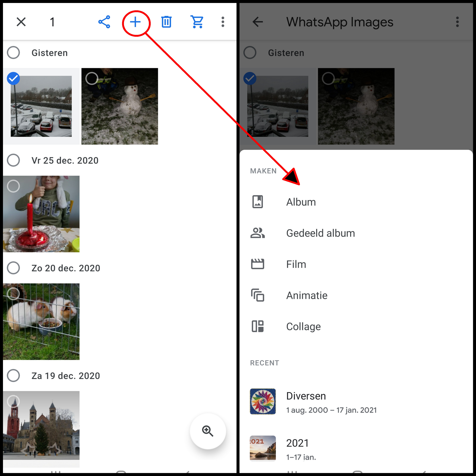Create a Film from selection
This screenshot has width=476, height=476.
click(296, 264)
